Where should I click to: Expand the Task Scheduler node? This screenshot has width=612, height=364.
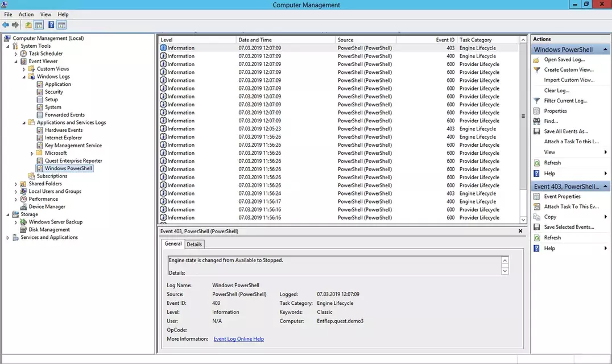coord(16,54)
